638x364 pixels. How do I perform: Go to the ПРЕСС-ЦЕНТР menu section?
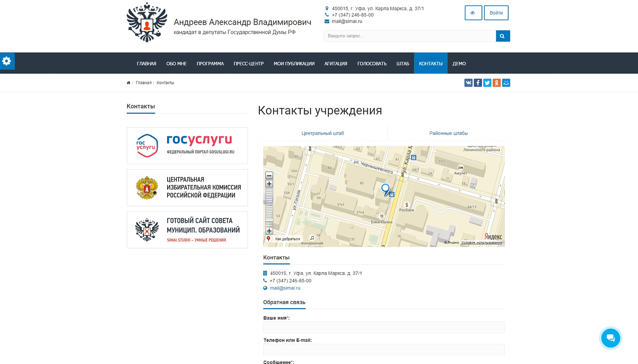tap(248, 64)
